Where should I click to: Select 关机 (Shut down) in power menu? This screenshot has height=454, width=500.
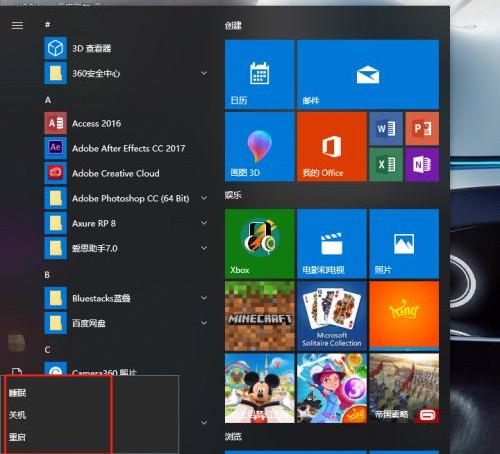(x=17, y=415)
